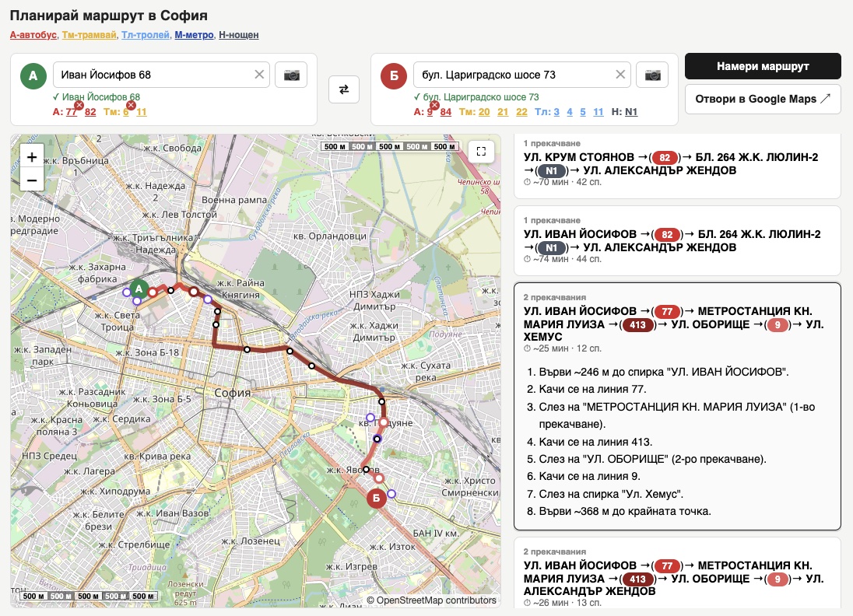Select trolley line 4 under destination
Screen dimensions: 853x616
(570, 112)
